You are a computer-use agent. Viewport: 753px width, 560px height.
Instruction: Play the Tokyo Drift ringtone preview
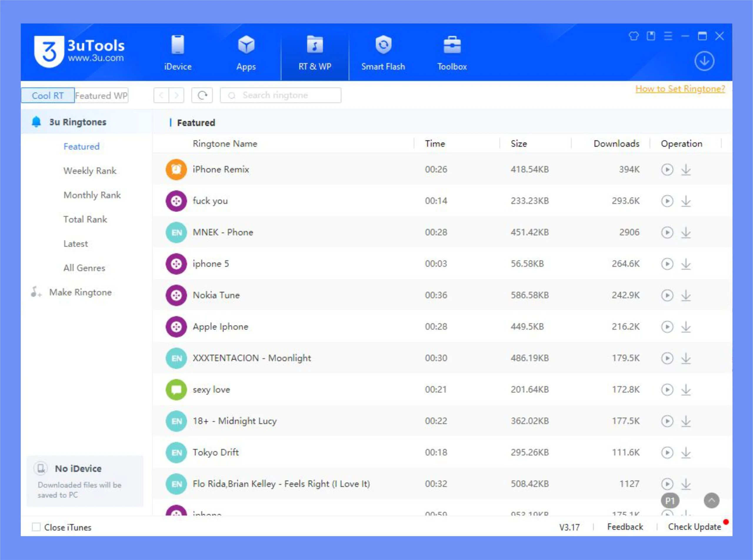coord(667,453)
